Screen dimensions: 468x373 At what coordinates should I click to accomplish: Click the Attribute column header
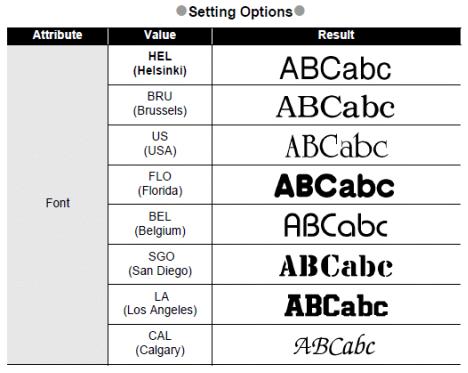coord(57,35)
